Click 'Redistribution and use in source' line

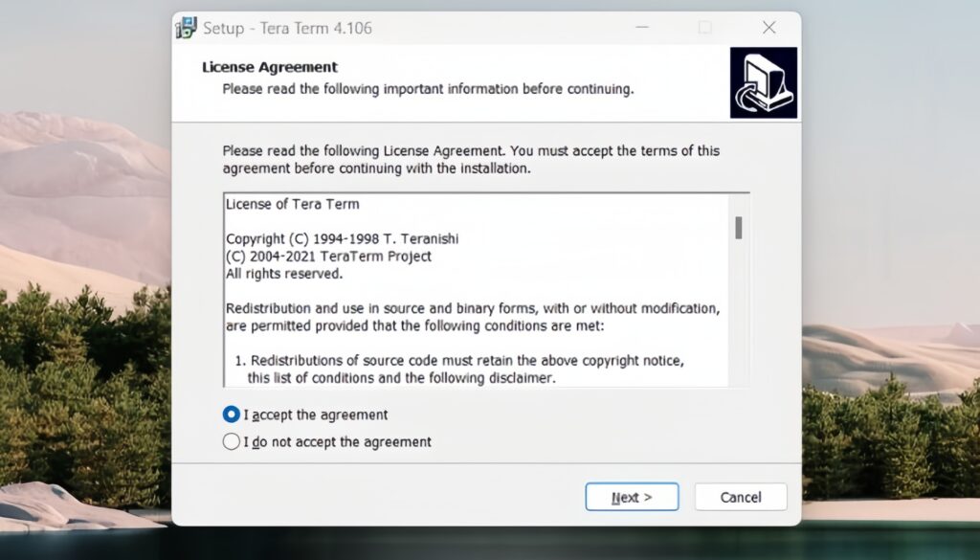(473, 308)
